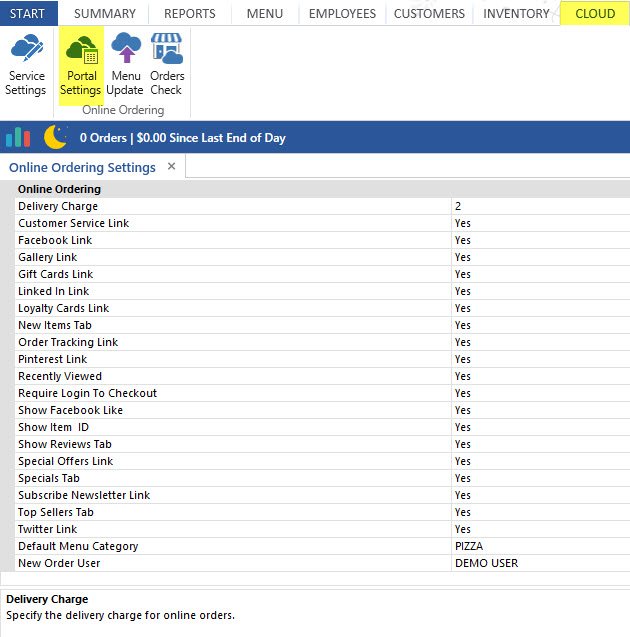
Task: Launch Menu Update cloud icon
Action: click(x=125, y=50)
